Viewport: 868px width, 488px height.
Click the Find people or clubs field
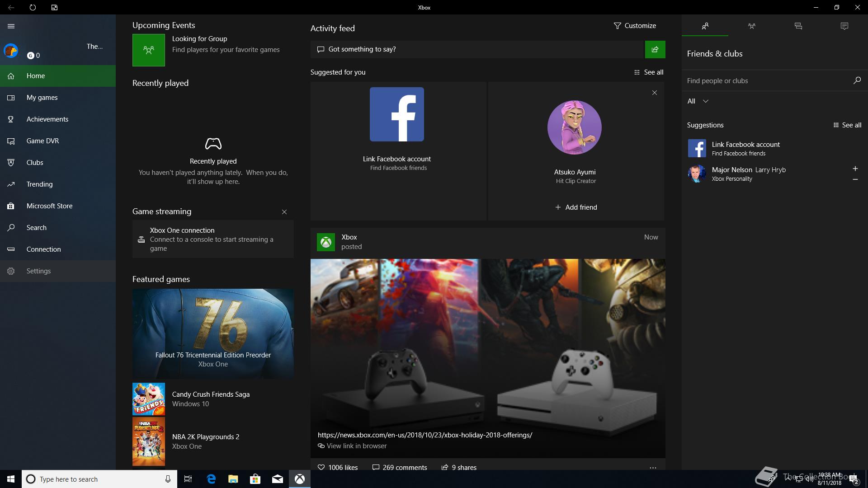point(764,81)
